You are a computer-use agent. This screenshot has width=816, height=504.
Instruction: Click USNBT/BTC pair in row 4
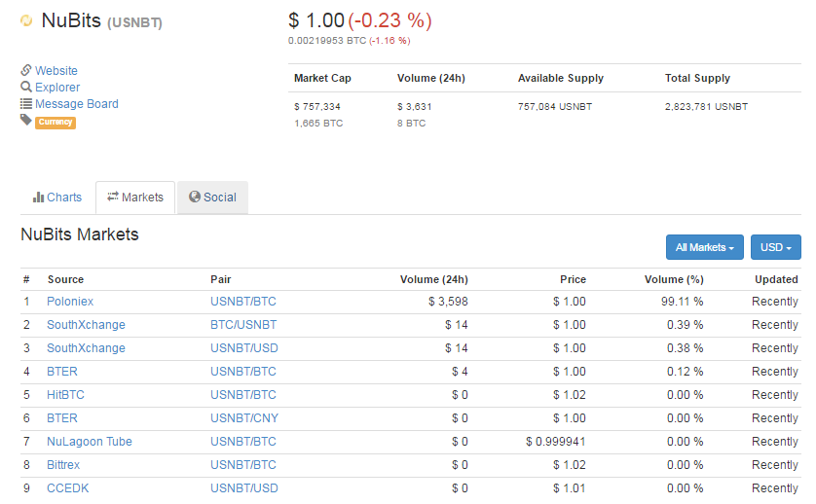pos(243,372)
